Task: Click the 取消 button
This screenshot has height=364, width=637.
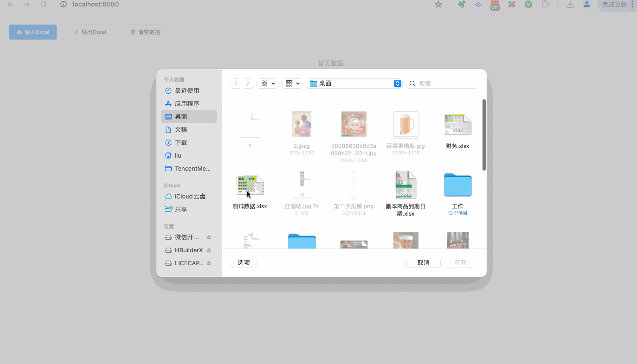Action: coord(423,262)
